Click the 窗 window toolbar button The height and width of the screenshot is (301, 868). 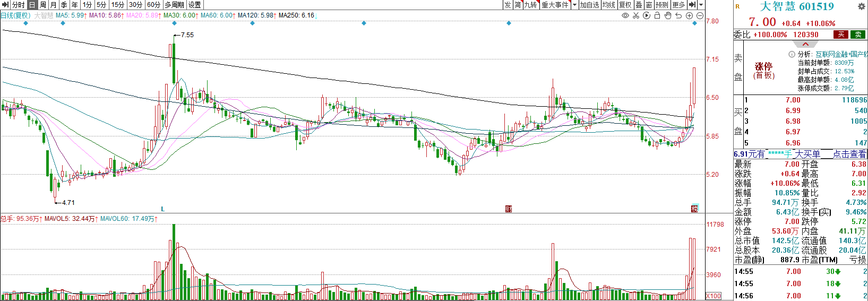(649, 5)
